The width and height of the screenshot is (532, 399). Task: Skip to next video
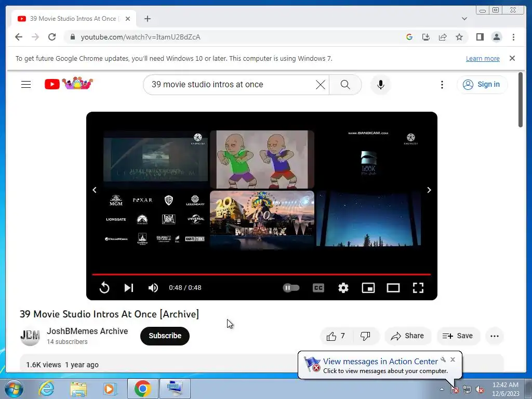coord(129,288)
